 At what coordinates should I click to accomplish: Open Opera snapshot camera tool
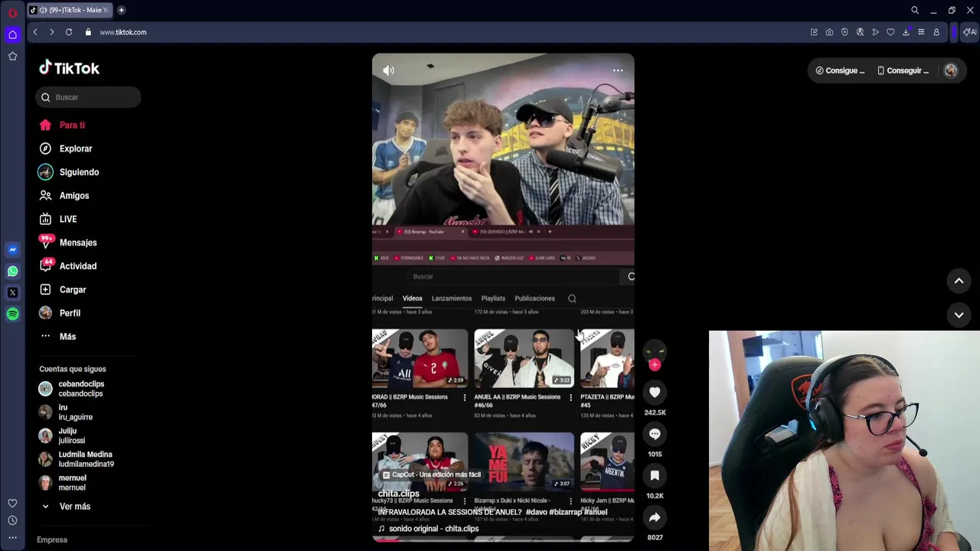[829, 32]
